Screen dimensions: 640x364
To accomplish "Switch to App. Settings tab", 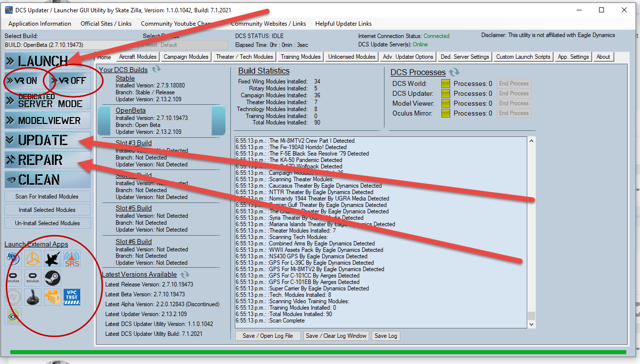I will click(x=573, y=57).
